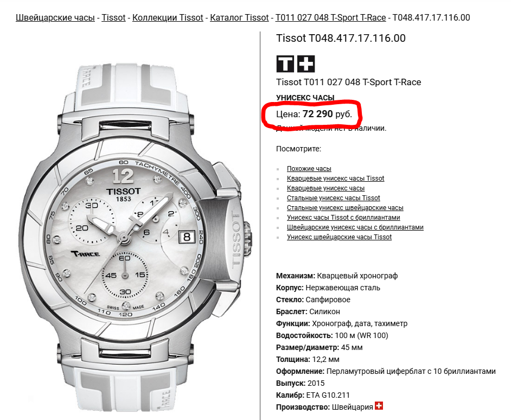Open the Унисекс швейцарские часы Tissot link
The width and height of the screenshot is (511, 420).
[339, 237]
